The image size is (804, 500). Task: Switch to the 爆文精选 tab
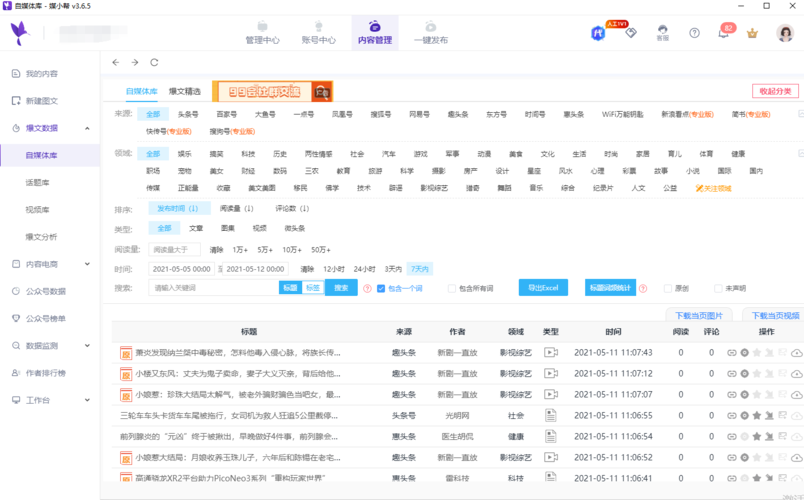(x=185, y=91)
